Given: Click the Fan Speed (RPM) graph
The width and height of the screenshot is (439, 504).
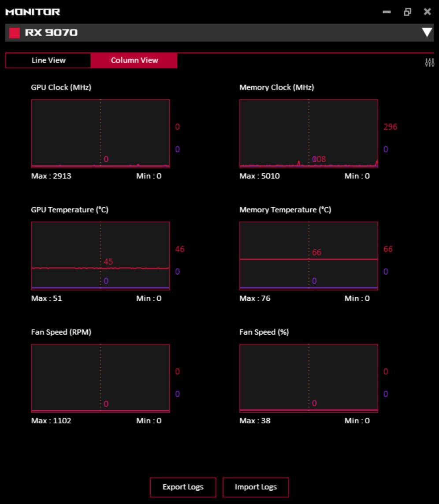Looking at the screenshot, I should point(100,378).
